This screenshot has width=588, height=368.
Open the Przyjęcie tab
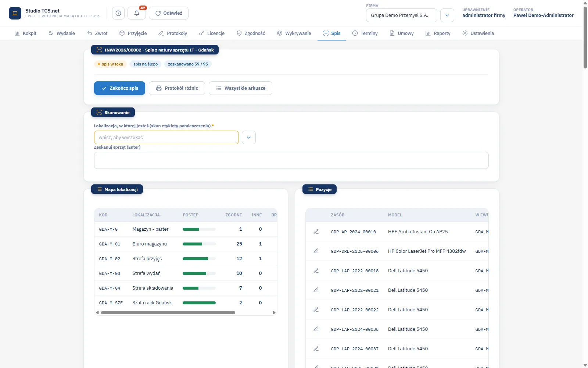(x=133, y=33)
